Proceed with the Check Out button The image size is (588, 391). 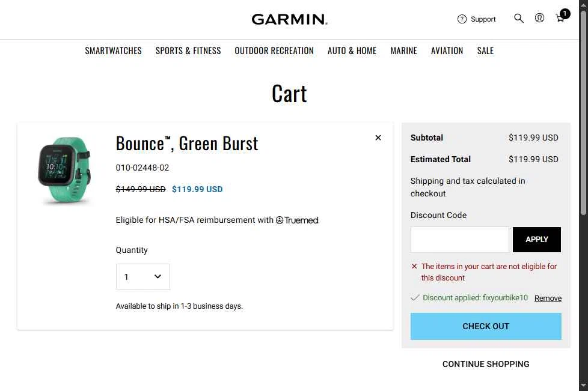tap(486, 326)
